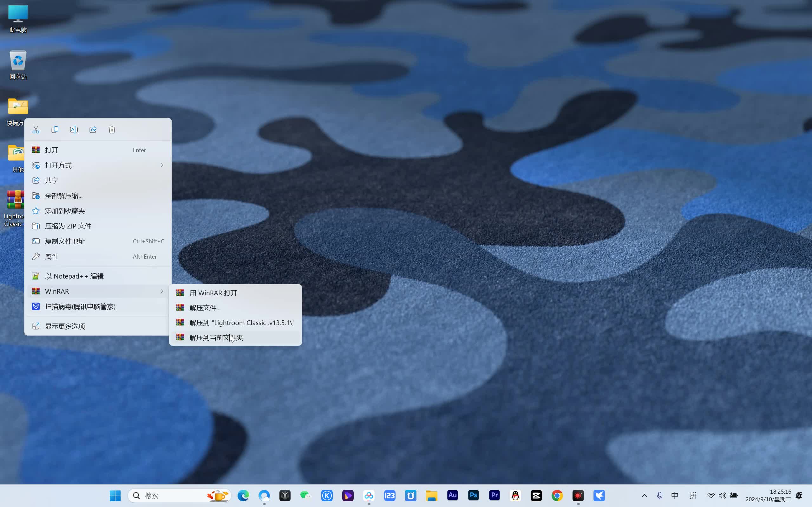Select 全部解压缩... menu entry
The height and width of the screenshot is (507, 812).
[64, 196]
